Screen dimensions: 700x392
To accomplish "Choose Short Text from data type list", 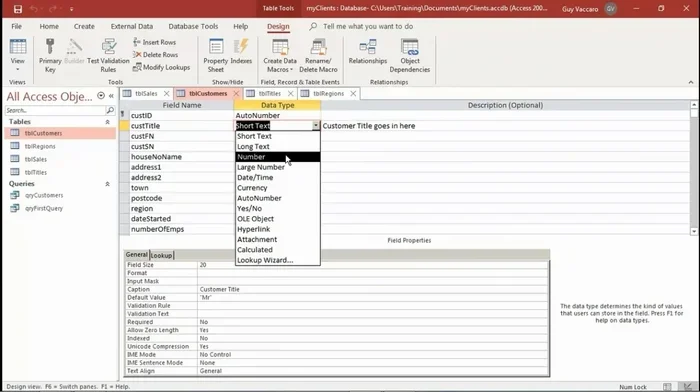I will pos(278,136).
